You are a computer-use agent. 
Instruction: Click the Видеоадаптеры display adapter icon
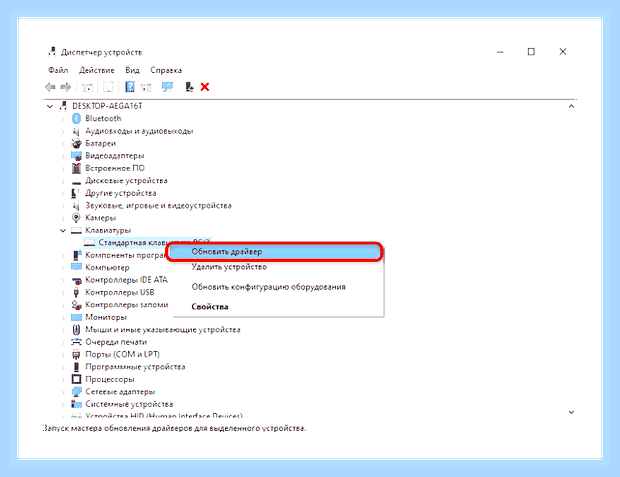(x=76, y=156)
